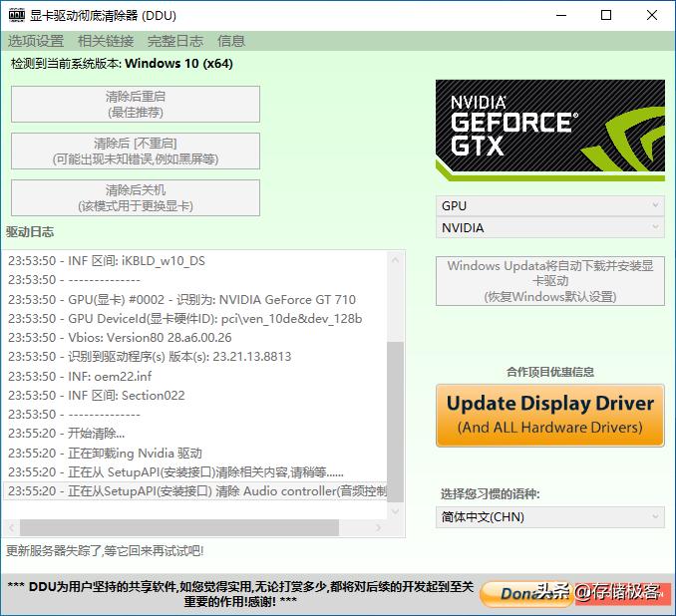
Task: Click horizontal scrollbar left arrow
Action: coord(12,527)
